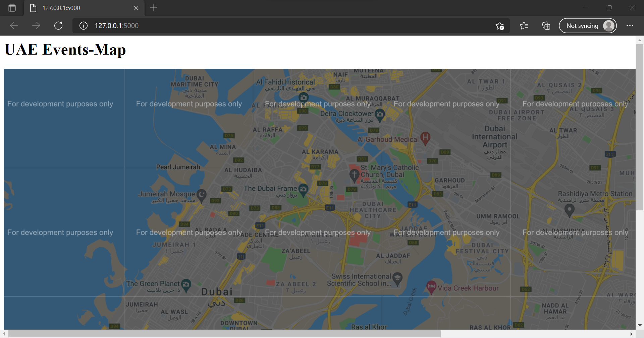Click The Green Planet marker icon
Viewport: 644px width, 338px height.
coord(186,285)
